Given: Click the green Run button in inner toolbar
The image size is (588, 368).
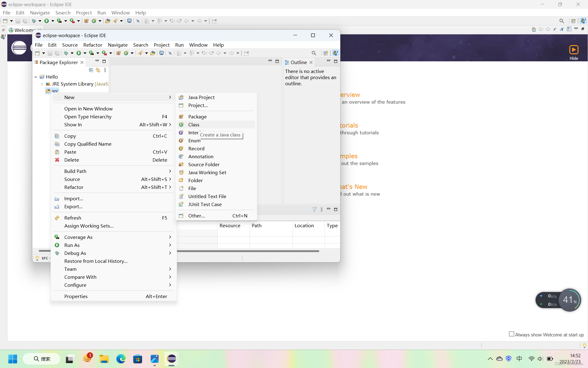Looking at the screenshot, I should point(79,53).
